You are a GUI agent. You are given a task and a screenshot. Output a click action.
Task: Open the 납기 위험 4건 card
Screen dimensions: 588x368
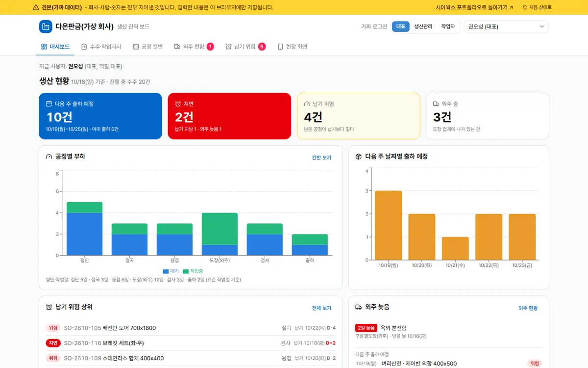[x=359, y=116]
